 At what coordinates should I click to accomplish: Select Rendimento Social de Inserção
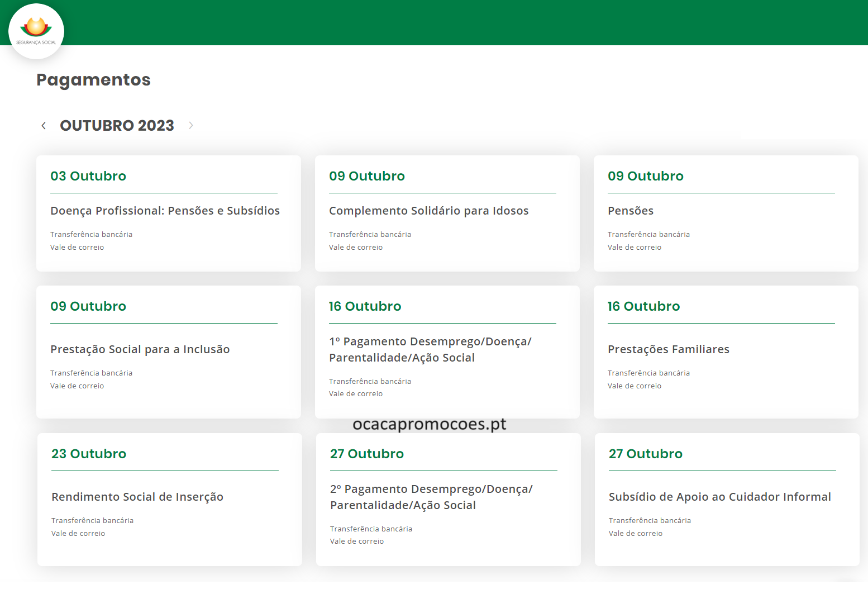[137, 497]
